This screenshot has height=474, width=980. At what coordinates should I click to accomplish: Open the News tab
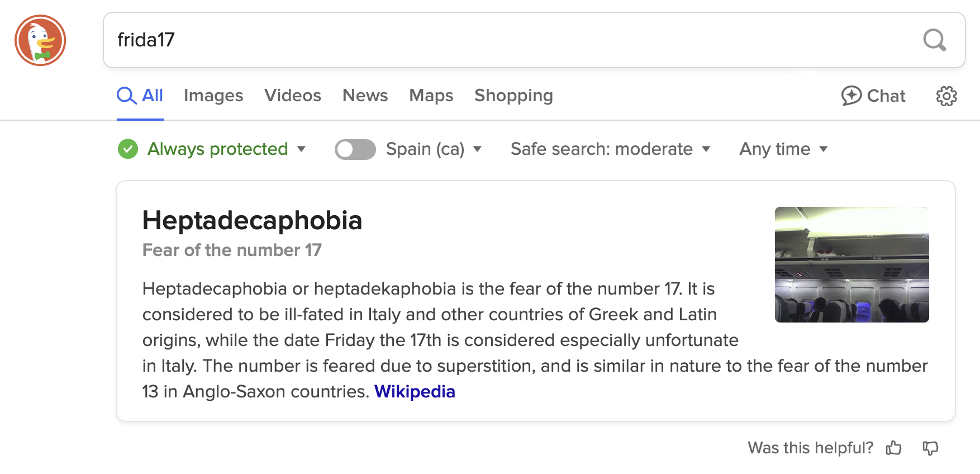(365, 96)
